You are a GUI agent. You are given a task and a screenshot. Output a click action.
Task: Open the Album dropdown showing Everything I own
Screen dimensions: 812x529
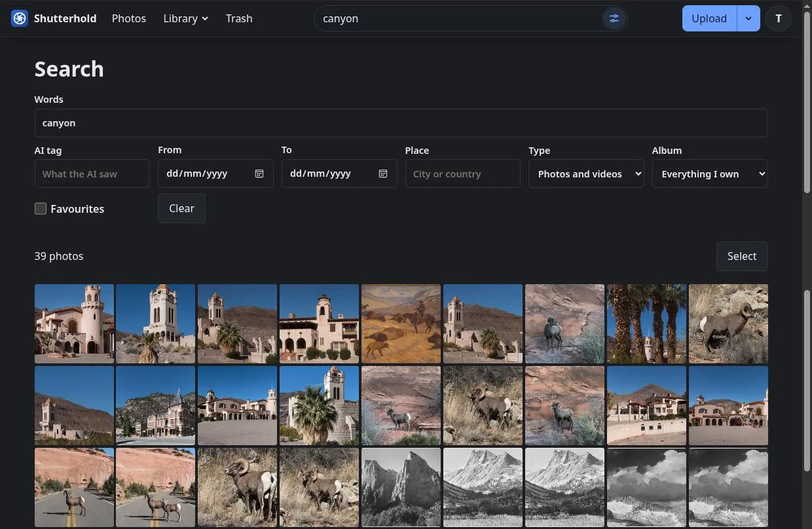click(x=710, y=173)
